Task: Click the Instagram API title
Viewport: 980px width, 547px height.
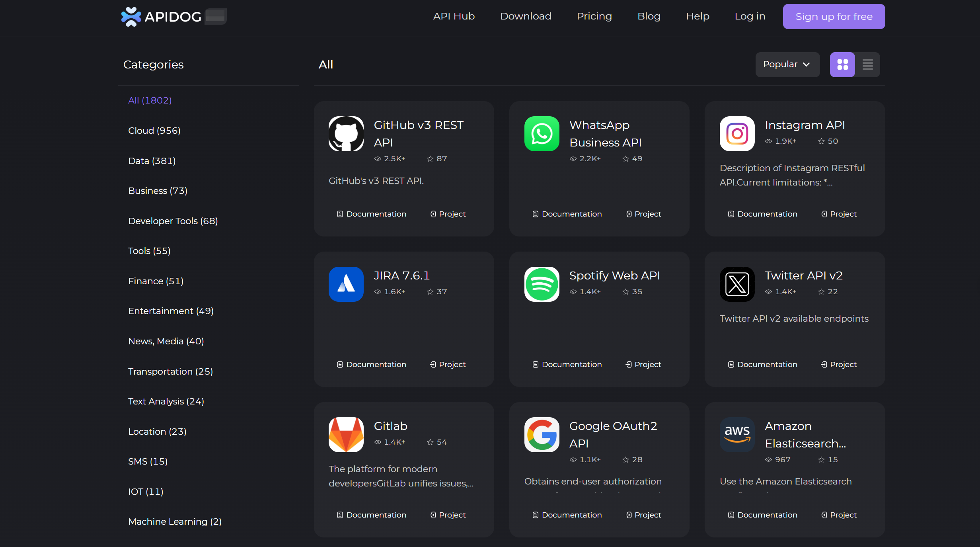Action: tap(805, 125)
